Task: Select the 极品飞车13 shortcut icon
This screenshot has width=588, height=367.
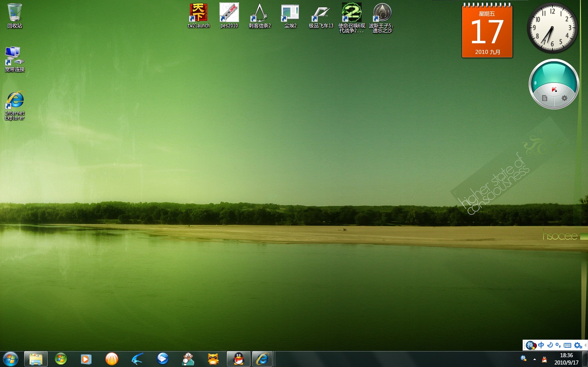Action: [x=321, y=15]
